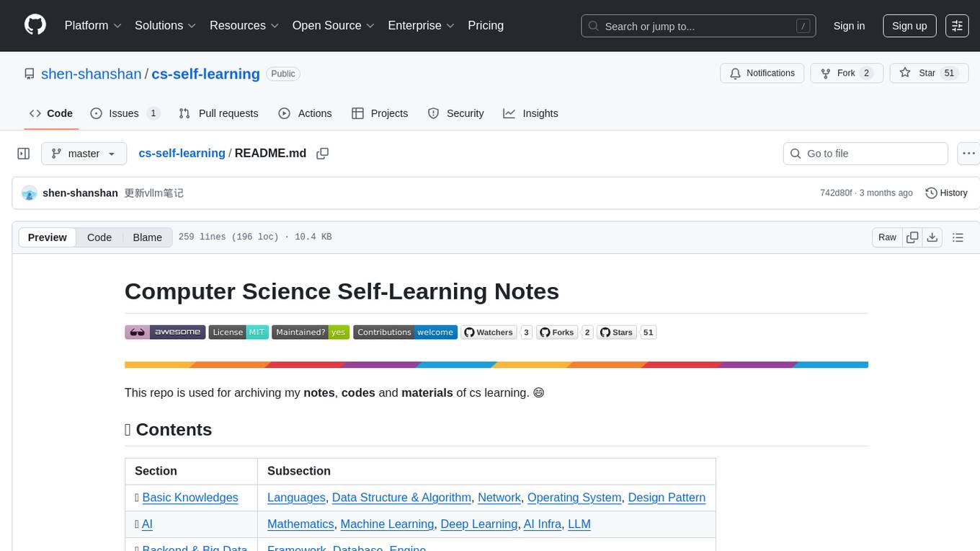Open the document outline icon
The height and width of the screenshot is (551, 980).
click(958, 237)
